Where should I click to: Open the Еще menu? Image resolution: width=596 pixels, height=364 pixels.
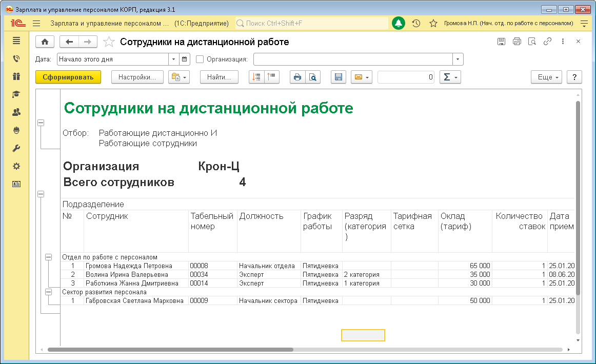point(546,77)
